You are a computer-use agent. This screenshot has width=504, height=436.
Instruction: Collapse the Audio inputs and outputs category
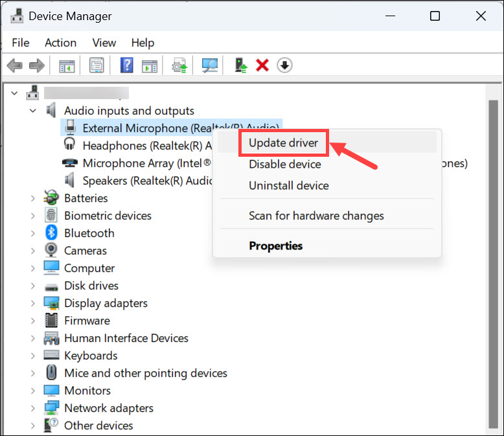pos(32,111)
